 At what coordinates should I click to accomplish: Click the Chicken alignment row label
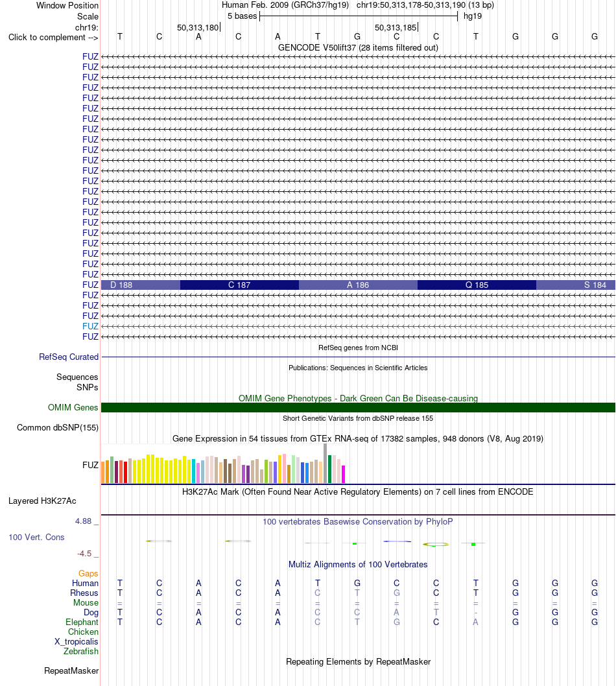(x=83, y=632)
